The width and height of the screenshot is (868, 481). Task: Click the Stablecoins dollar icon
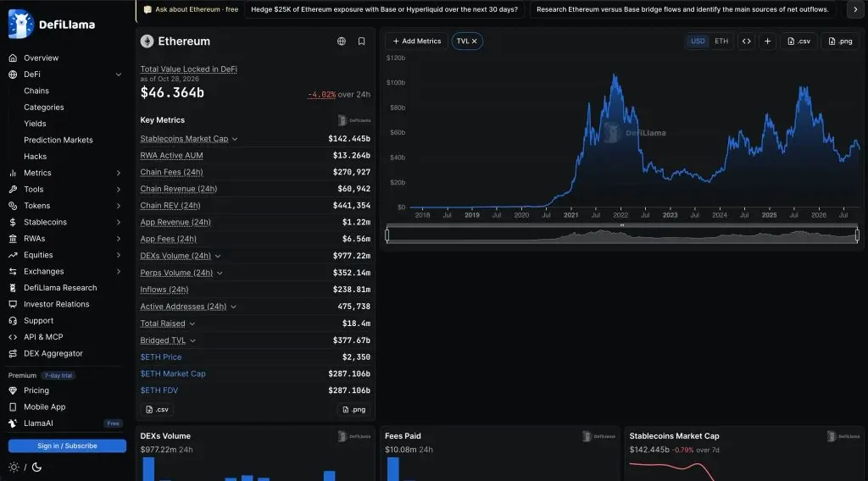[x=13, y=222]
